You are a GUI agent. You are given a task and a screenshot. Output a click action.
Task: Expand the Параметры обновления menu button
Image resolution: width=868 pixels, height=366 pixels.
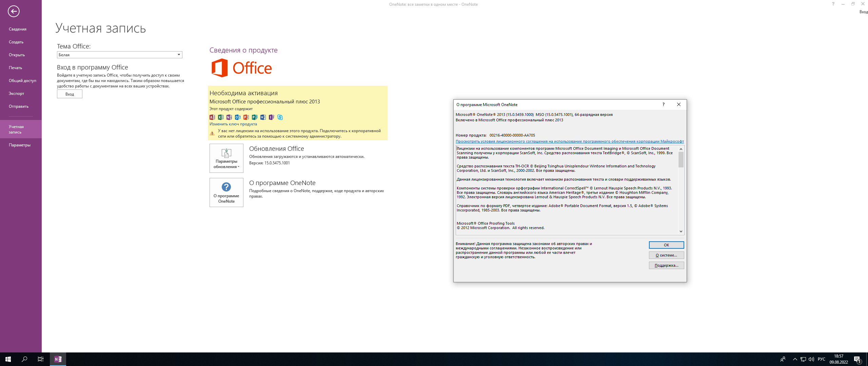tap(226, 158)
